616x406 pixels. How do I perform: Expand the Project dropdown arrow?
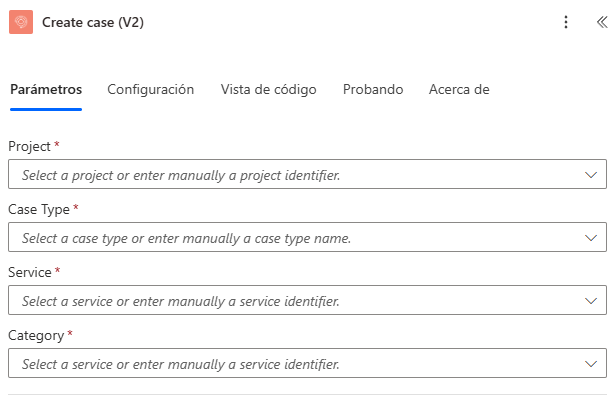pos(590,175)
